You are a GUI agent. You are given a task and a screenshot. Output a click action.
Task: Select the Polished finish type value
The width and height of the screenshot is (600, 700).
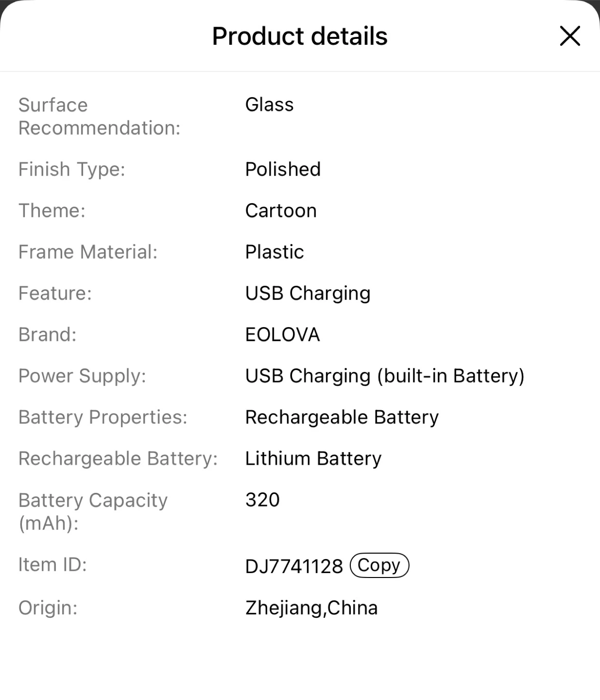pos(283,169)
